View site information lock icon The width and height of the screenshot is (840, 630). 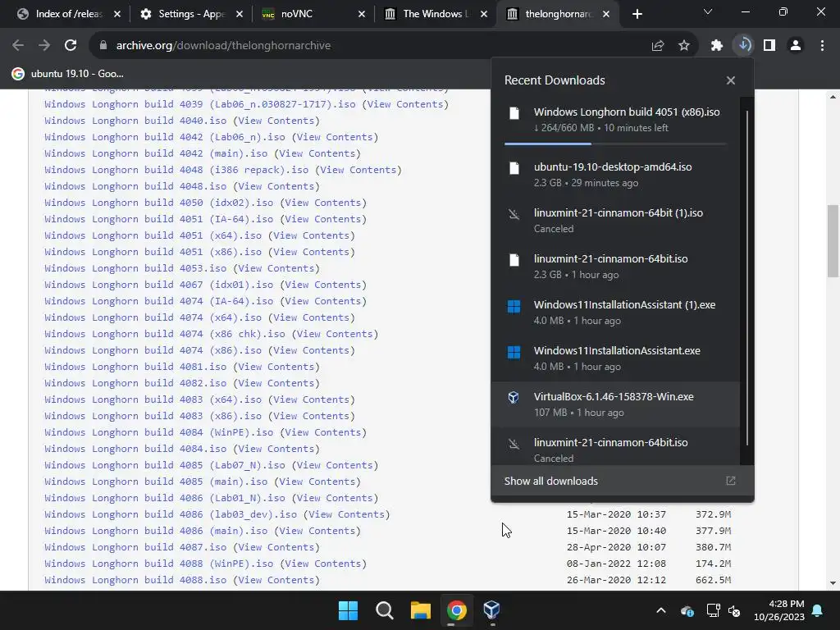103,46
